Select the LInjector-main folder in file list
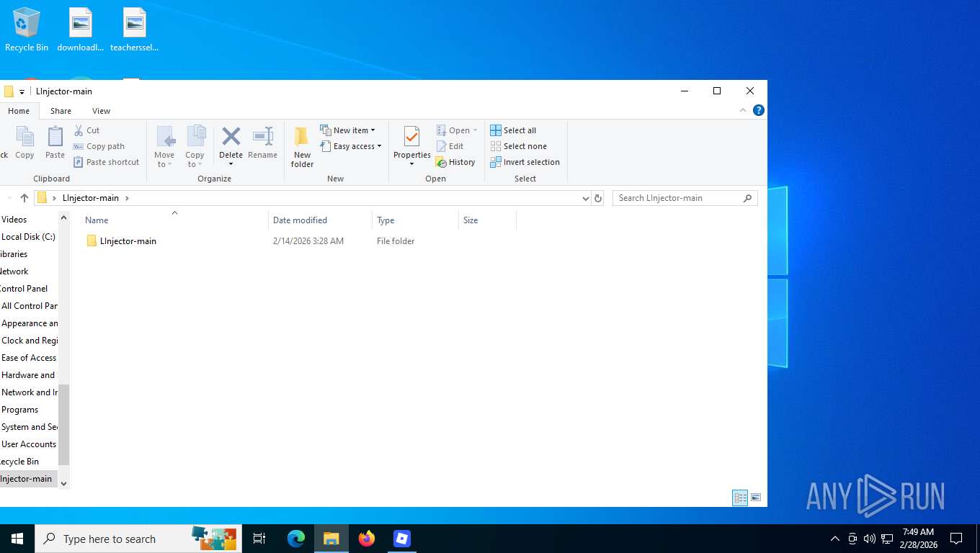Viewport: 980px width, 553px height. 128,241
